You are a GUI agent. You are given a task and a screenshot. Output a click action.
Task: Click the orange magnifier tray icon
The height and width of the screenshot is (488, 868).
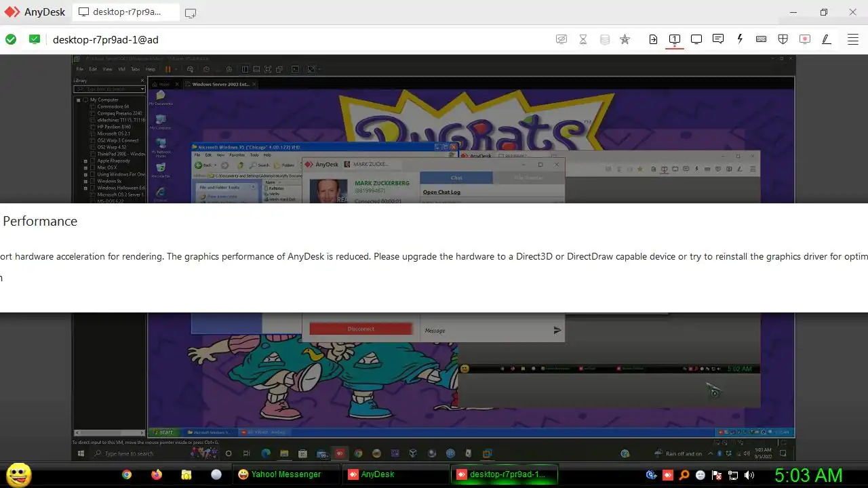[684, 475]
